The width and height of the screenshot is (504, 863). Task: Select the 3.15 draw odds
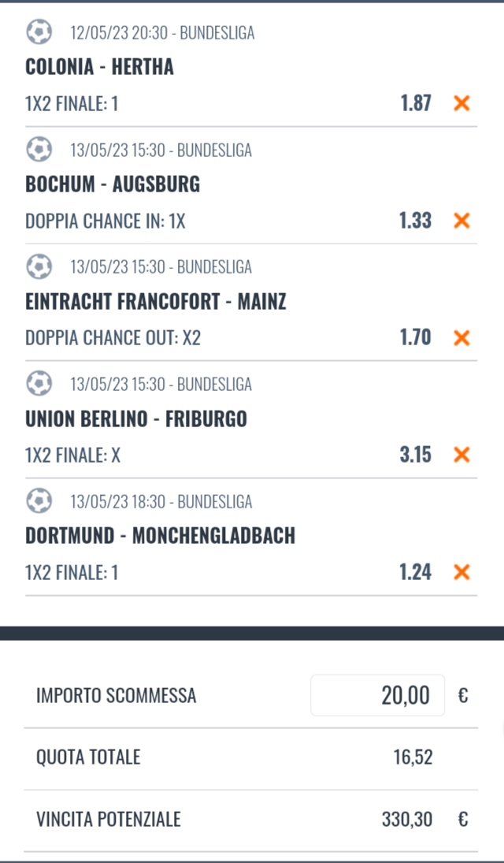415,455
